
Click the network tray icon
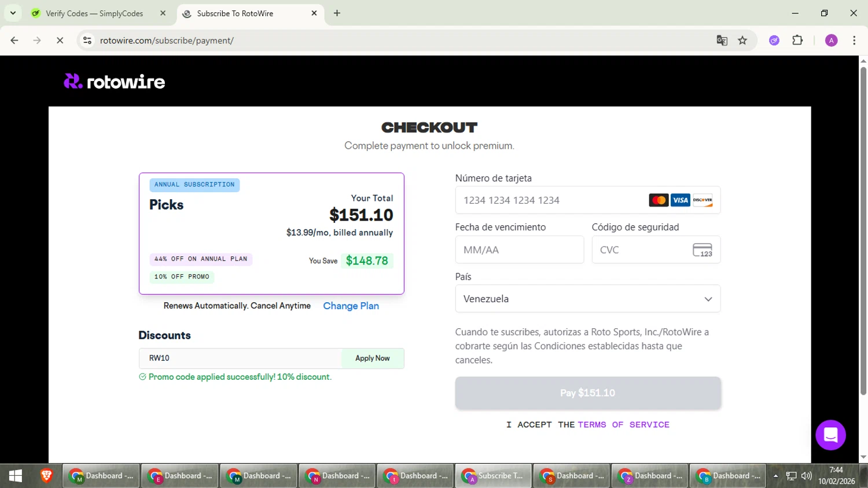click(x=791, y=476)
